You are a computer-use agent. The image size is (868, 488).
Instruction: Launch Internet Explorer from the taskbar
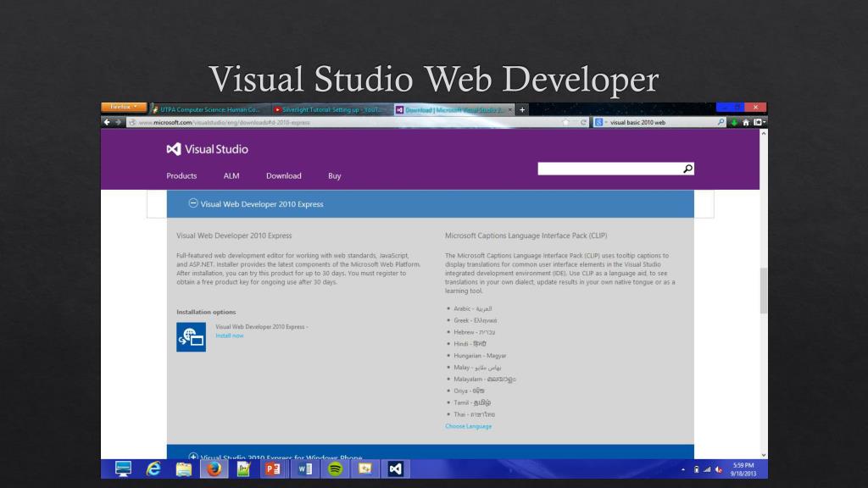pyautogui.click(x=153, y=469)
